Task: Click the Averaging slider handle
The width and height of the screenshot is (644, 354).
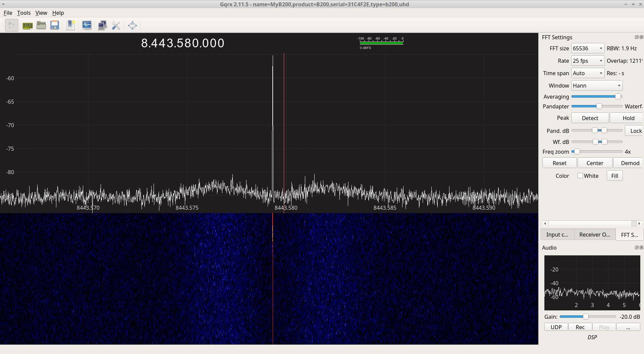Action: (618, 97)
